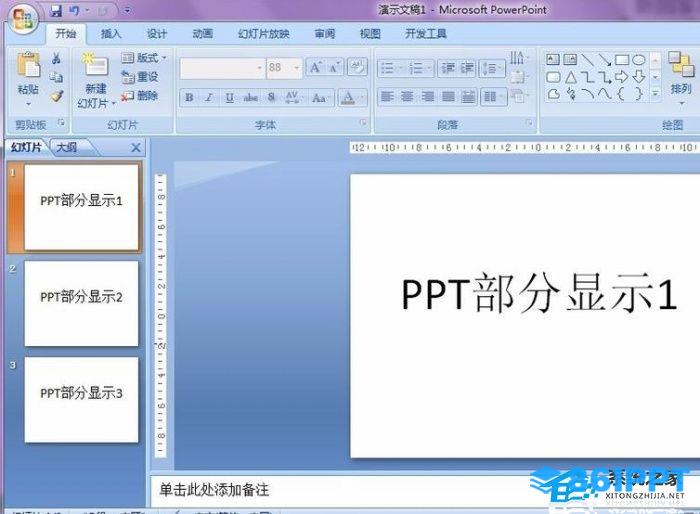Switch to the 开始 ribbon tab
This screenshot has width=700, height=514.
pos(66,33)
